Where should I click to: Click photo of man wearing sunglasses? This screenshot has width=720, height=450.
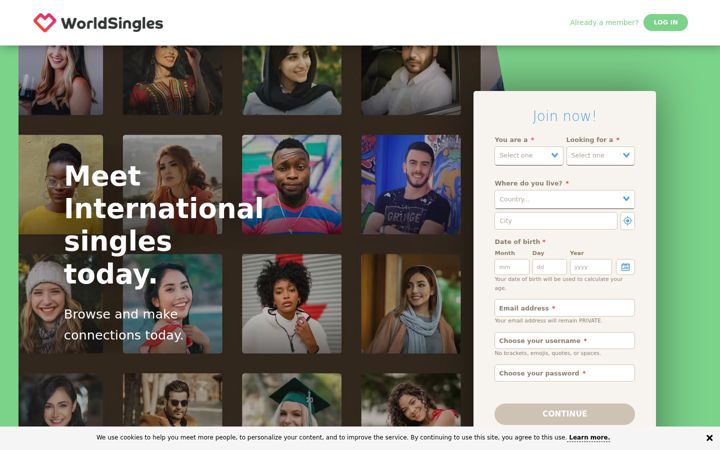coord(173,399)
